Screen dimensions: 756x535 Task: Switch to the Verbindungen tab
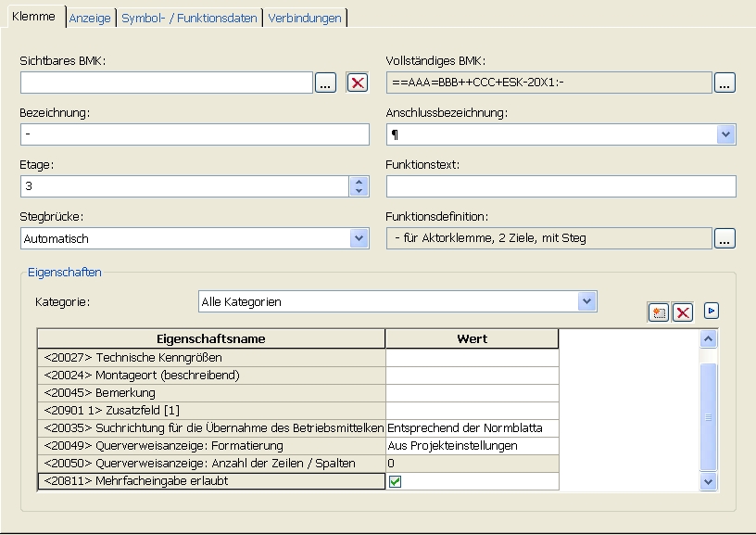point(305,19)
